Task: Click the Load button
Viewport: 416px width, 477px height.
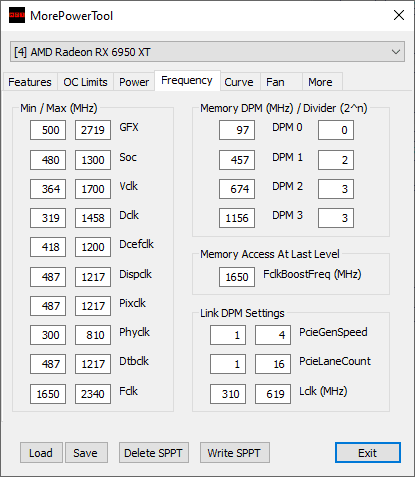Action: pos(41,453)
